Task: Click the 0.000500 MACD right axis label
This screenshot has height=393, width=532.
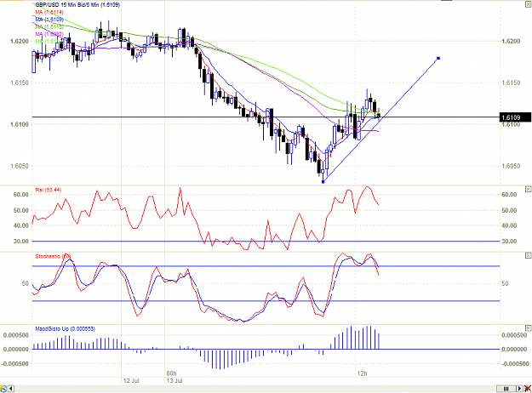Action: (x=514, y=335)
